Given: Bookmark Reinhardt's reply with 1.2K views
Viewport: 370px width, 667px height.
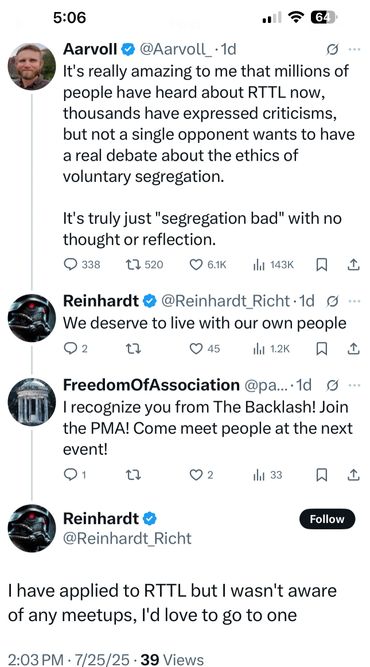Looking at the screenshot, I should pos(322,349).
